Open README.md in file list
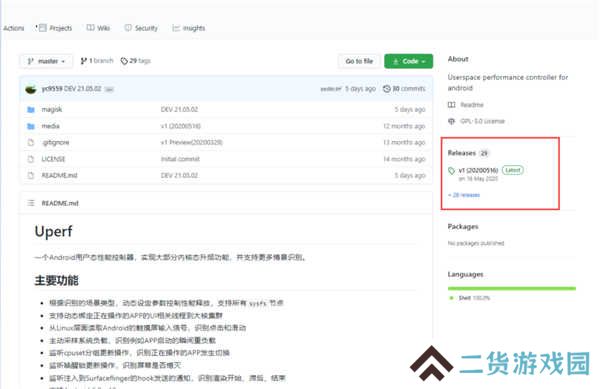This screenshot has height=389, width=600. pos(59,175)
